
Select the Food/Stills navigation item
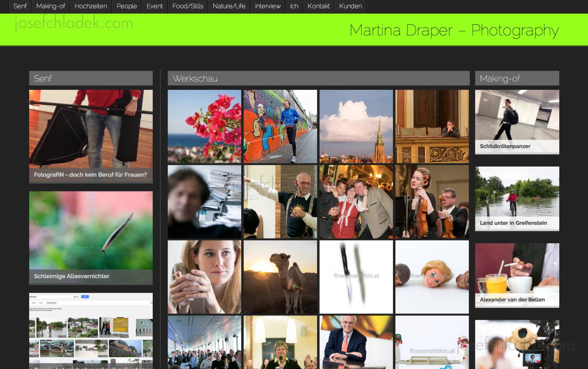coord(188,6)
